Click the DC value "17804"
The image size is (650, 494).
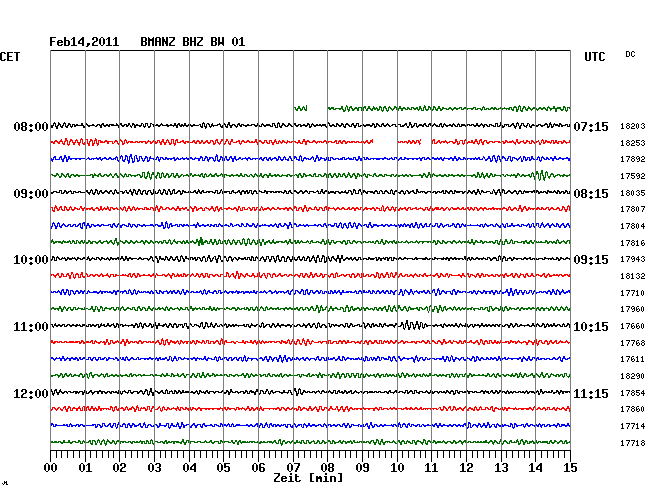point(633,226)
